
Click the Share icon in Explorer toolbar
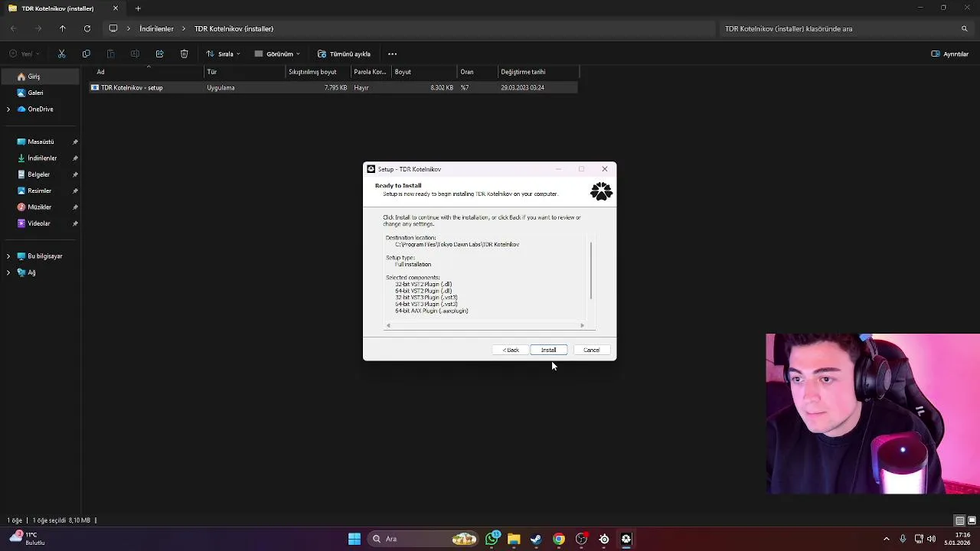[159, 54]
